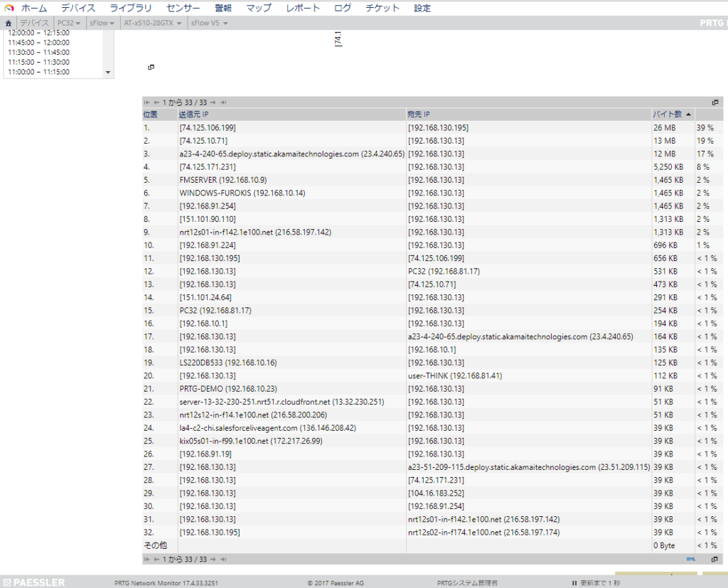Viewport: 728px width, 588px height.
Task: Click the 39 % share value
Action: pyautogui.click(x=705, y=128)
